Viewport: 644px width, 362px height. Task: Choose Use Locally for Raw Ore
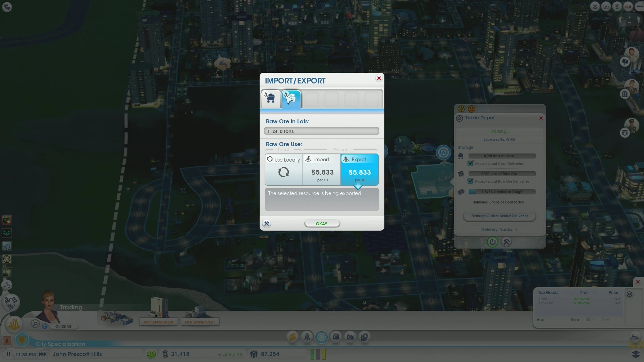[284, 170]
